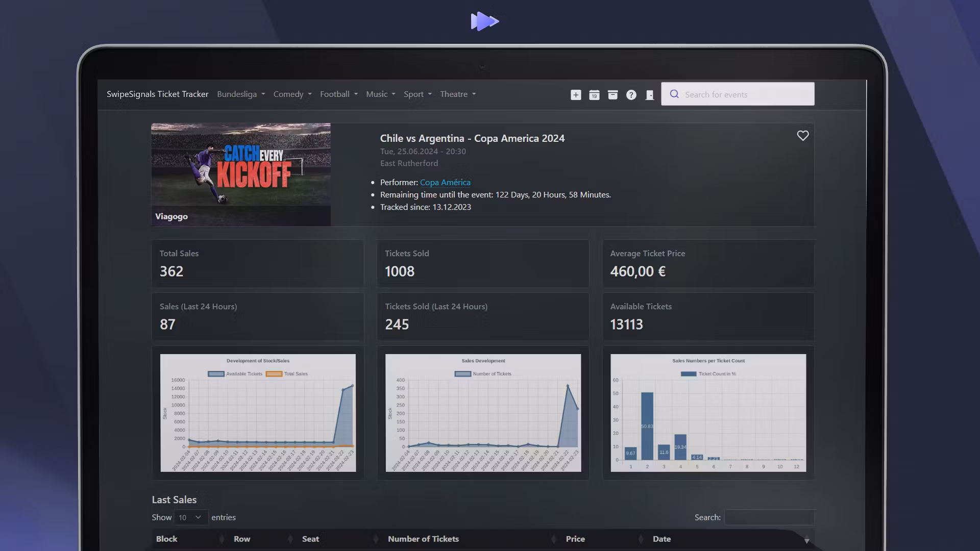Open the calendar icon in navbar

(x=594, y=95)
